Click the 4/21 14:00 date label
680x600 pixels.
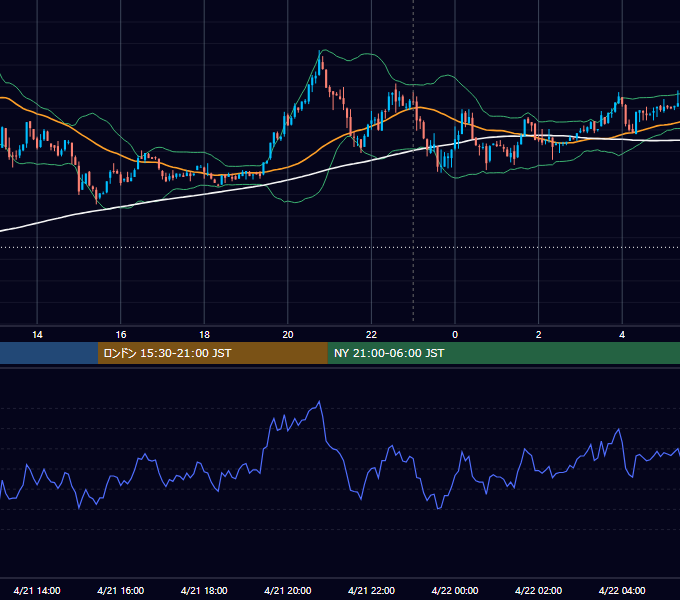point(37,590)
